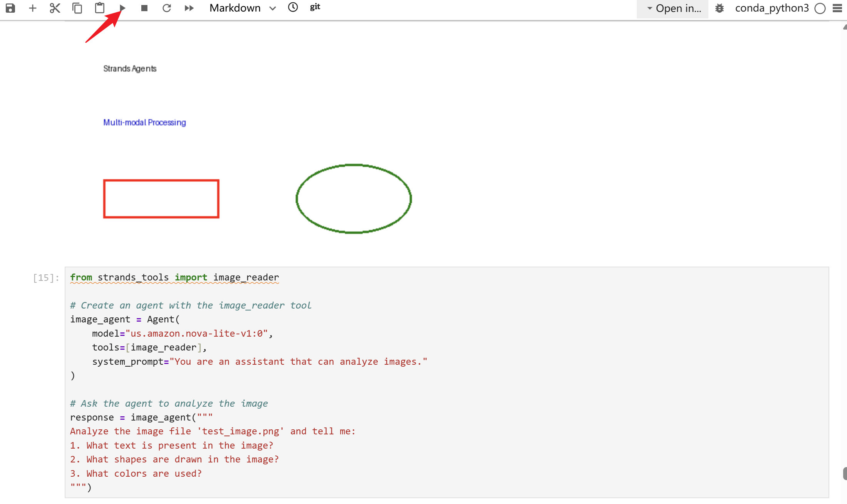Click the clock schedule icon
The image size is (847, 504).
tap(293, 7)
